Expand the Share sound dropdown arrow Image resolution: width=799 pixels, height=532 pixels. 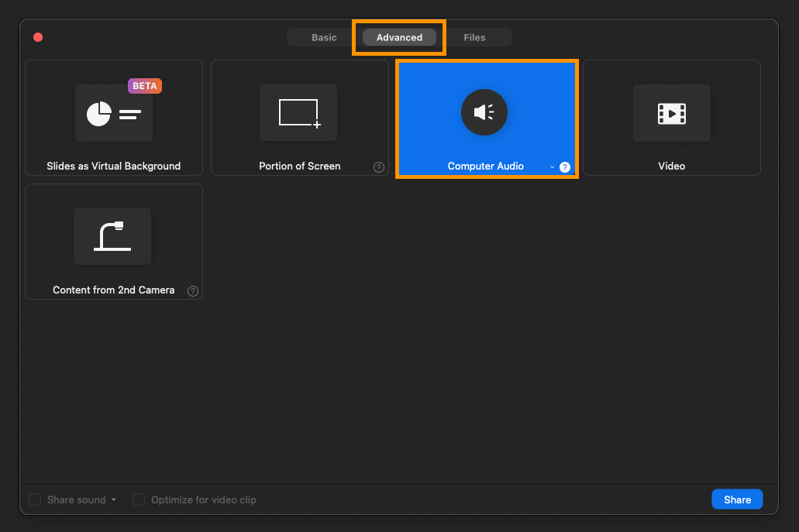(114, 499)
